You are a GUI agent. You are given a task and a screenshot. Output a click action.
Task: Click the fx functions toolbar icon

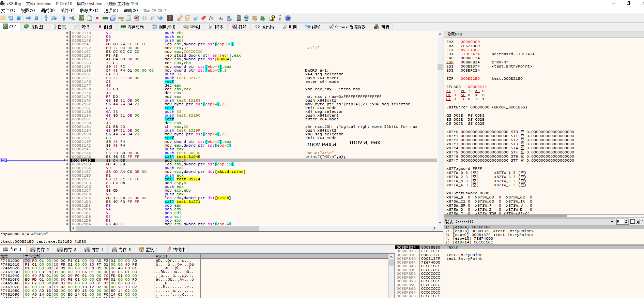click(211, 18)
